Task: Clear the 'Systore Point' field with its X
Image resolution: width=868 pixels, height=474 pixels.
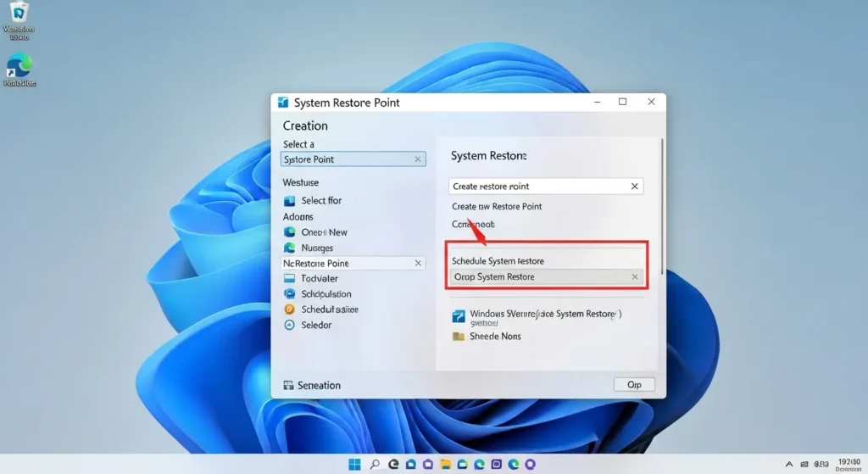Action: [x=418, y=159]
